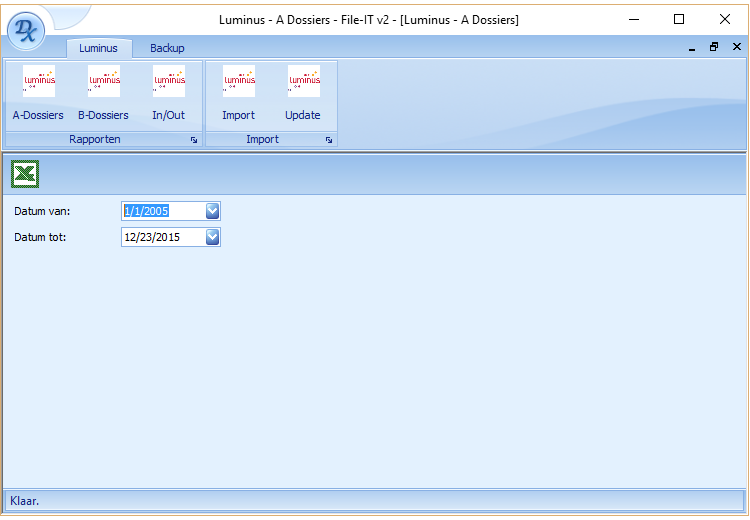
Task: Open the A-Dossiers report
Action: click(x=38, y=93)
